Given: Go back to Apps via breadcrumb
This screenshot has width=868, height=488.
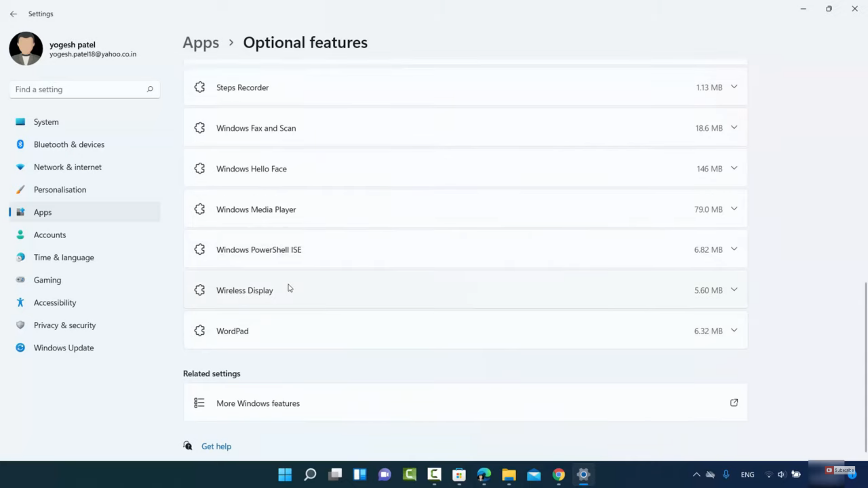Looking at the screenshot, I should (201, 43).
